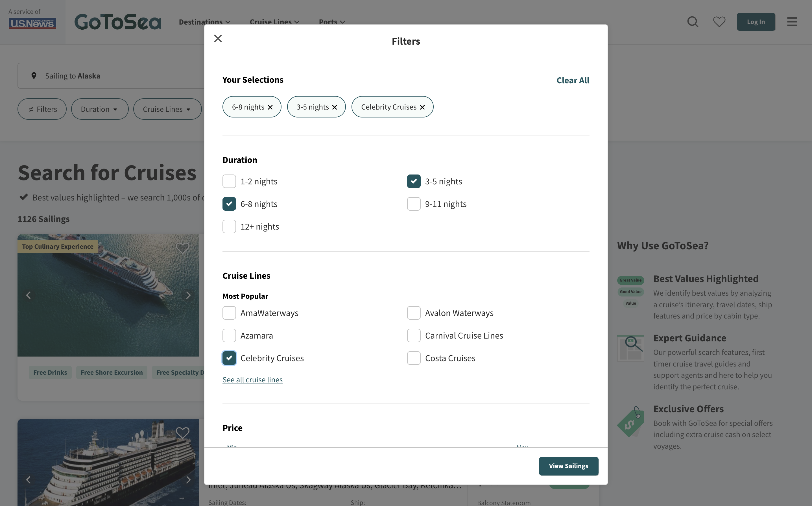Image resolution: width=812 pixels, height=506 pixels.
Task: Click the Good Value badge
Action: (x=630, y=292)
